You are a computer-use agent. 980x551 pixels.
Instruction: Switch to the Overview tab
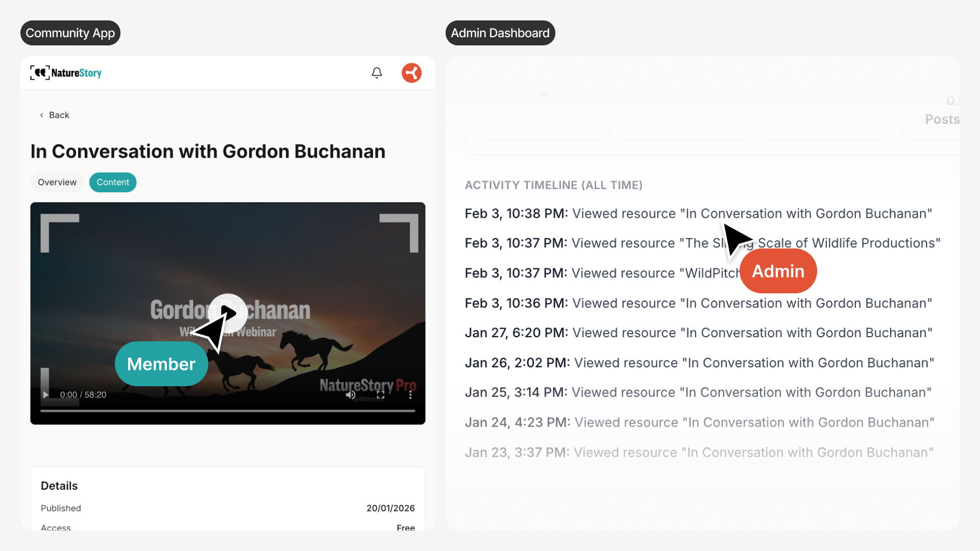[57, 183]
